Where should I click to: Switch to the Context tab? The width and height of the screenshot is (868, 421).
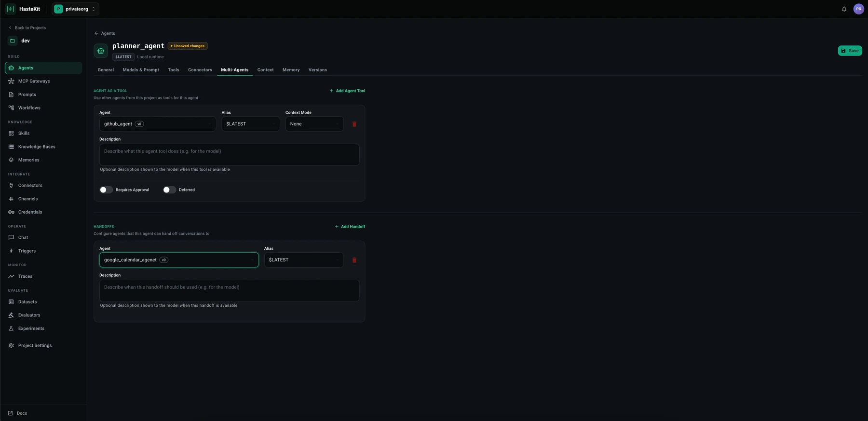[x=265, y=70]
